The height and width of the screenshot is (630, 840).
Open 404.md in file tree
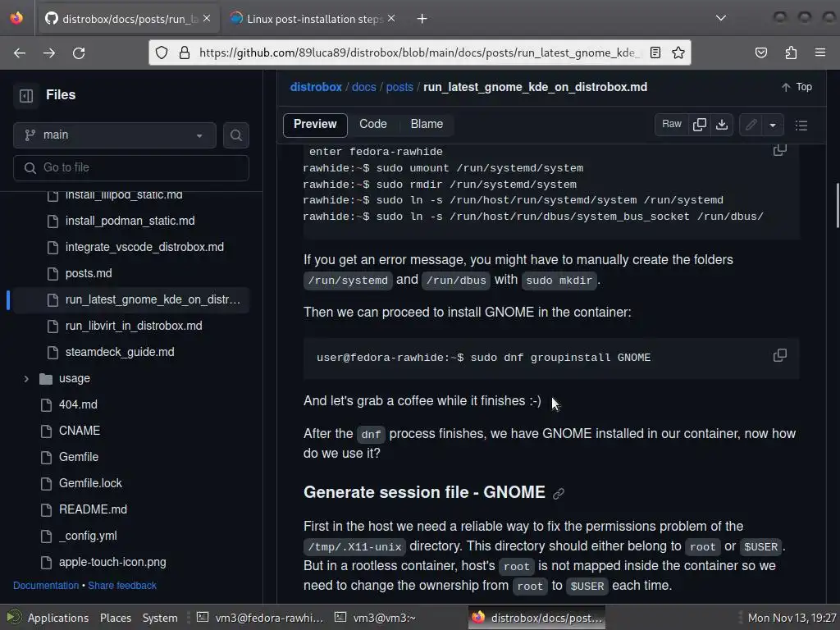[x=78, y=404]
